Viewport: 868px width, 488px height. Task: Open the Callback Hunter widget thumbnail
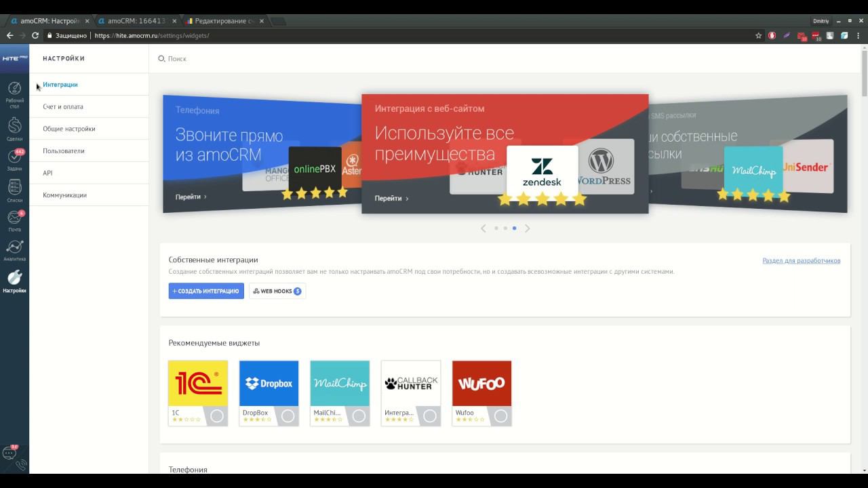pos(411,384)
